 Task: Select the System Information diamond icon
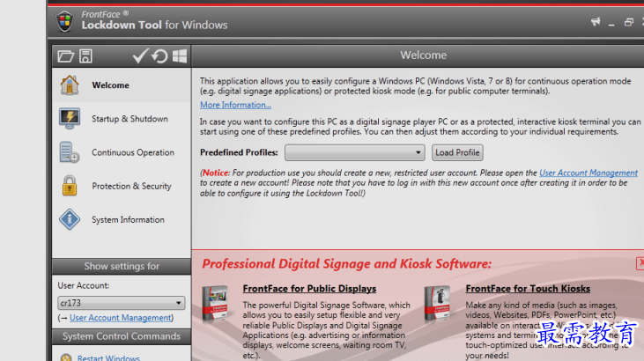(70, 219)
